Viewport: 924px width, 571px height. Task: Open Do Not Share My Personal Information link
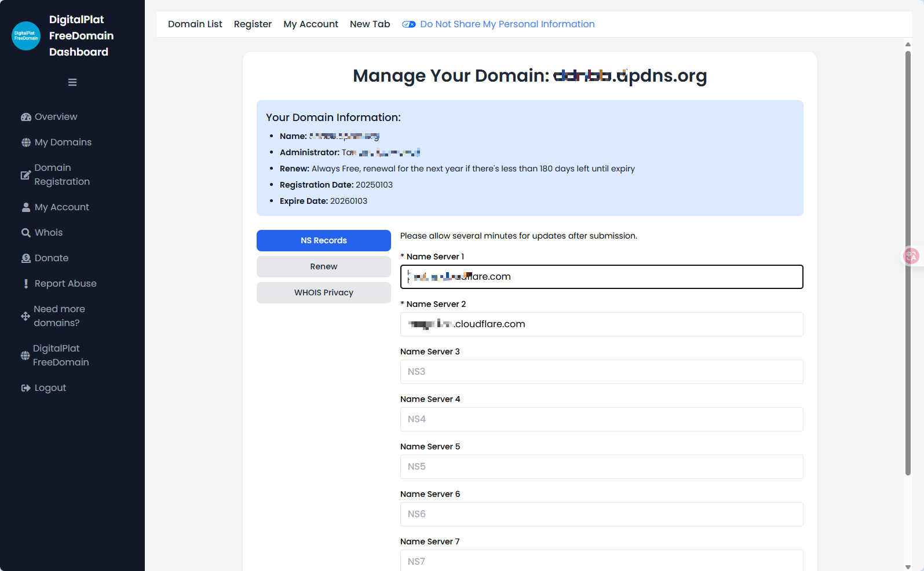point(507,24)
